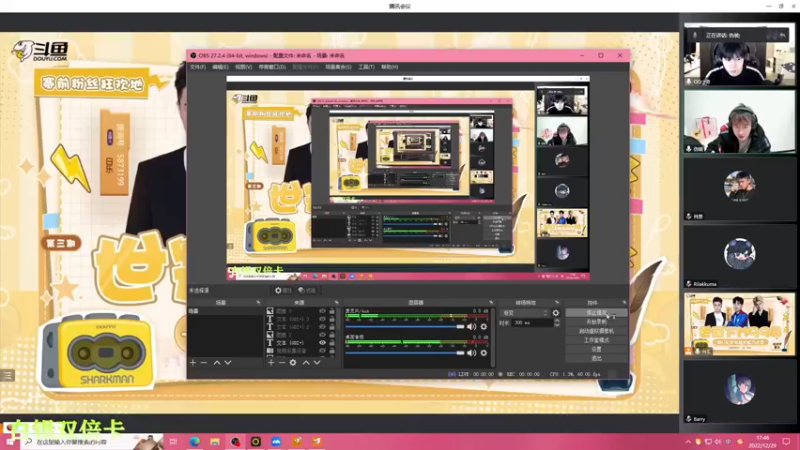Enable Studio Mode in Controls panel
The width and height of the screenshot is (800, 450).
(x=596, y=340)
